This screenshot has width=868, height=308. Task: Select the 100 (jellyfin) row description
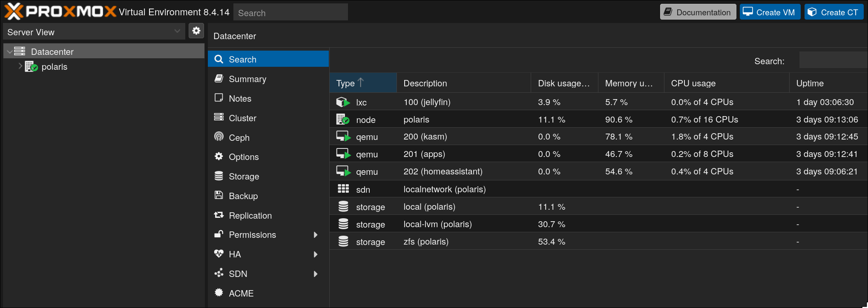[x=427, y=102]
